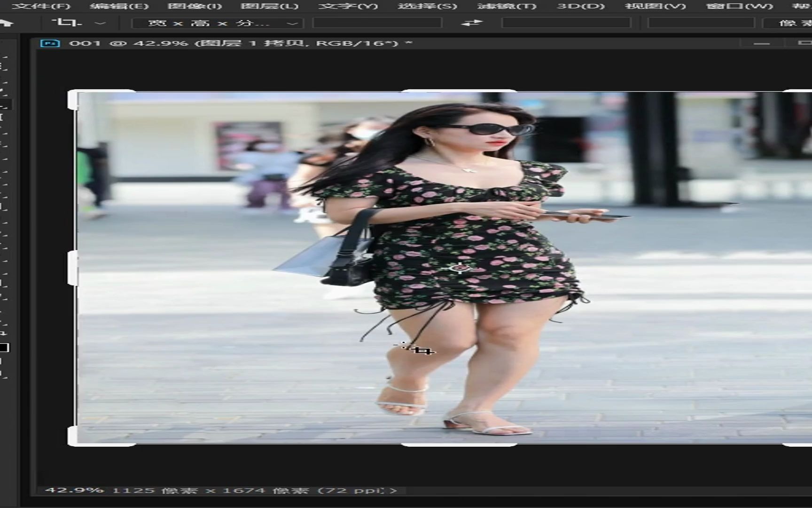Click the crop height input field

click(566, 23)
